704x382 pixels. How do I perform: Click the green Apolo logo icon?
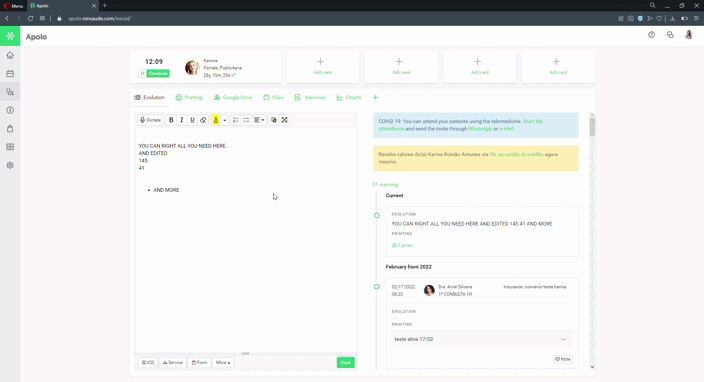pos(10,36)
